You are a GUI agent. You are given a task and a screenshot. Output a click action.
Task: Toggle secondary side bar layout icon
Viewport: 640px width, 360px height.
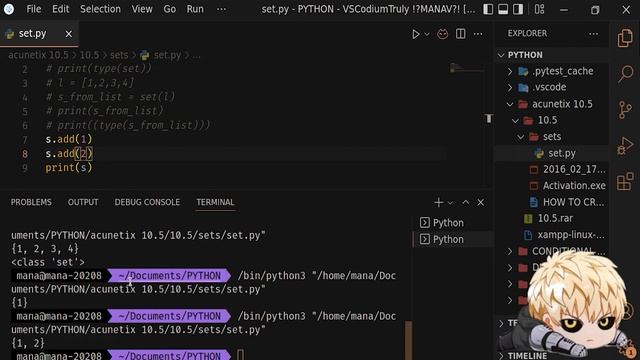point(518,9)
